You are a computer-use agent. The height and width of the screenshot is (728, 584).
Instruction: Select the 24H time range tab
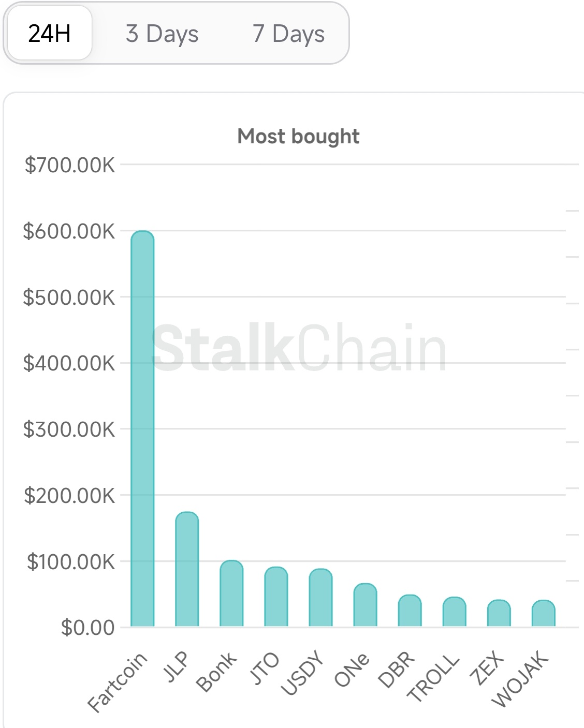[50, 34]
